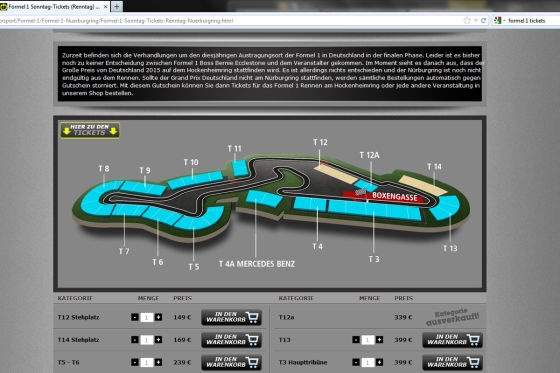Increase quantity for T13
The height and width of the screenshot is (373, 560).
(379, 340)
